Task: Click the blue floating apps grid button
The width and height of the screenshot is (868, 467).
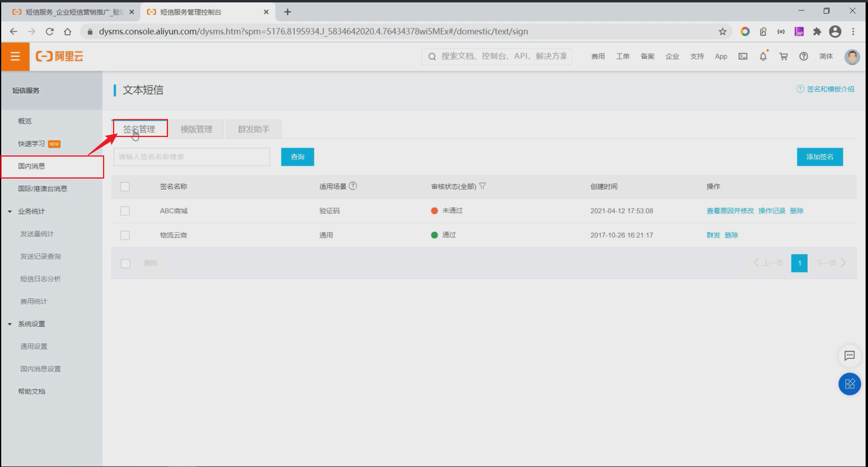Action: tap(849, 384)
